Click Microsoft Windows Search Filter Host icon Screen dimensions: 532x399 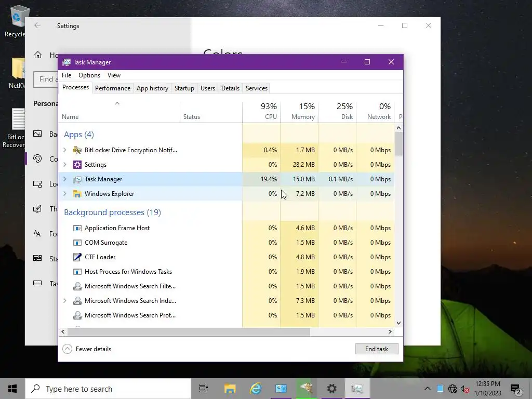point(77,286)
